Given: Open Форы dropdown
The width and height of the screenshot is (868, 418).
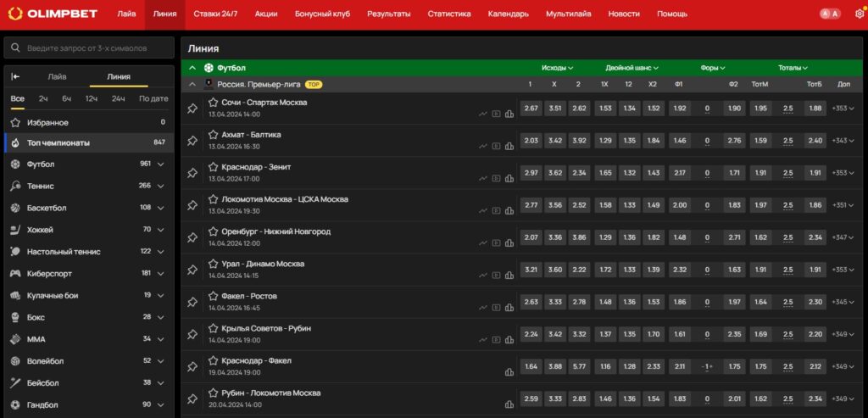Looking at the screenshot, I should [x=712, y=68].
